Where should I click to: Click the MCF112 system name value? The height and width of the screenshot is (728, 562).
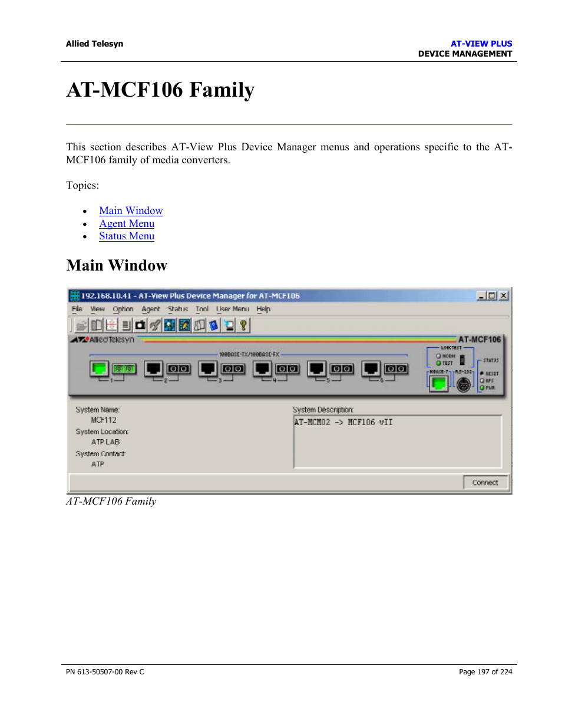click(104, 420)
